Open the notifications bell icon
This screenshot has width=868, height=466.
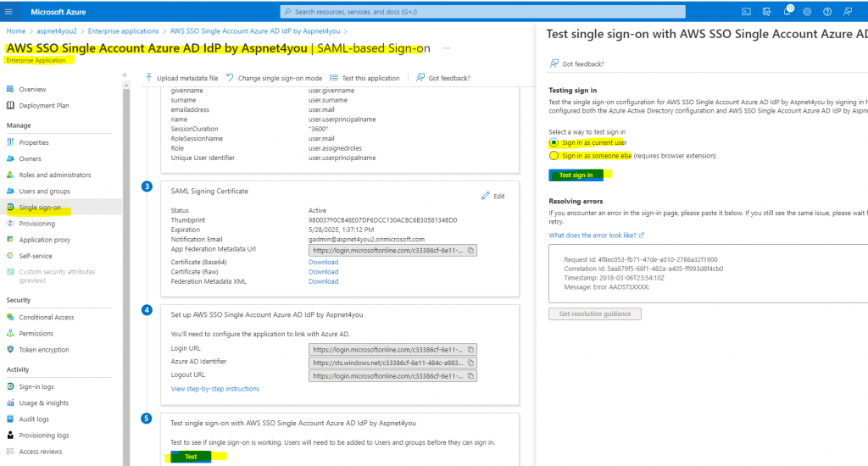[x=787, y=11]
